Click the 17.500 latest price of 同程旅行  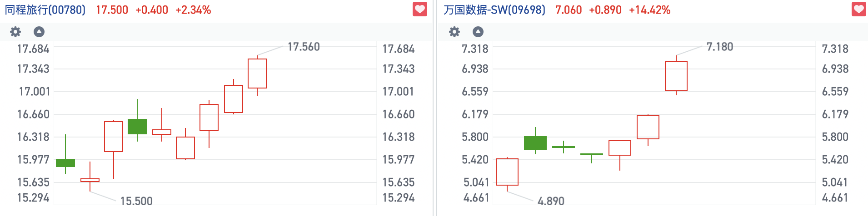112,10
